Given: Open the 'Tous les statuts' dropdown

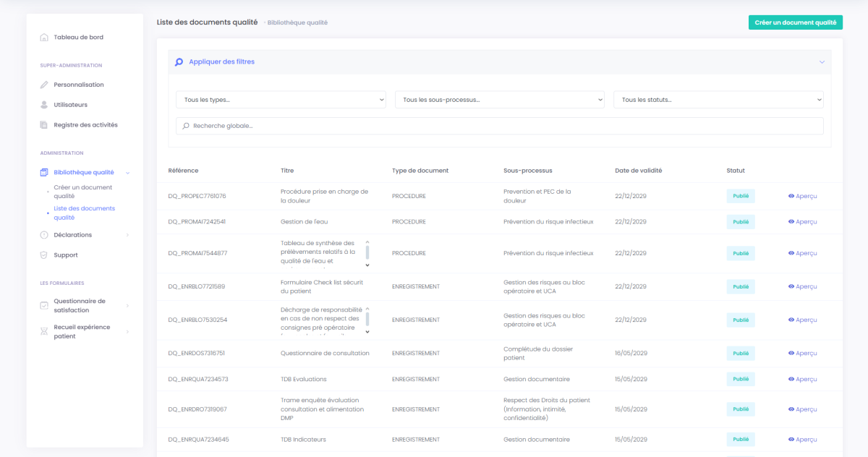Looking at the screenshot, I should pos(718,100).
